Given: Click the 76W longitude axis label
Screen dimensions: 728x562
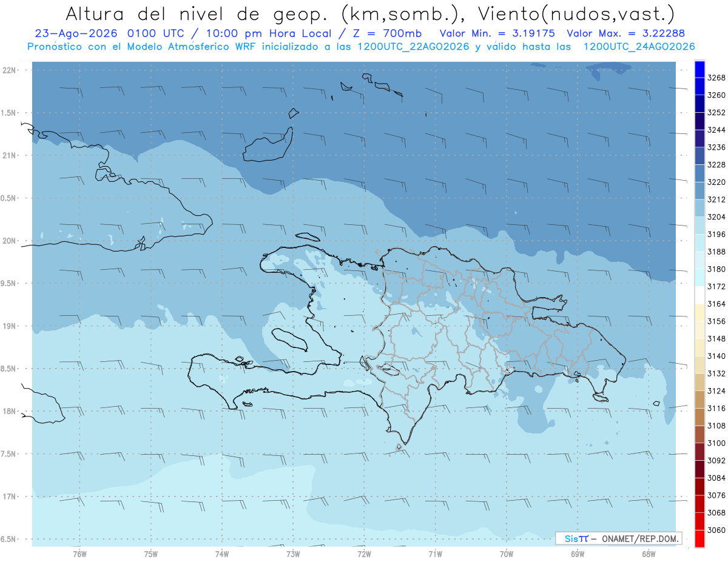Looking at the screenshot, I should coord(79,554).
